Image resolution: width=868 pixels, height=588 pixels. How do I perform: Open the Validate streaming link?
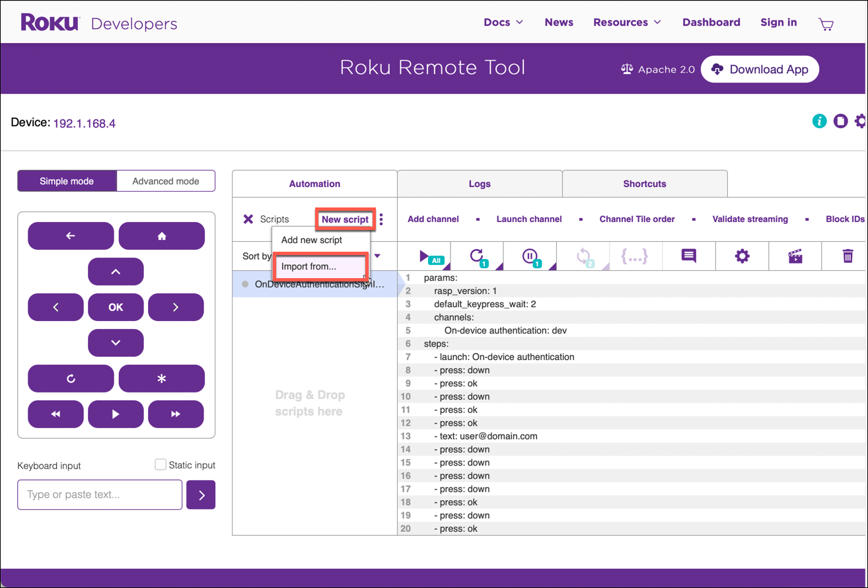[x=750, y=219]
